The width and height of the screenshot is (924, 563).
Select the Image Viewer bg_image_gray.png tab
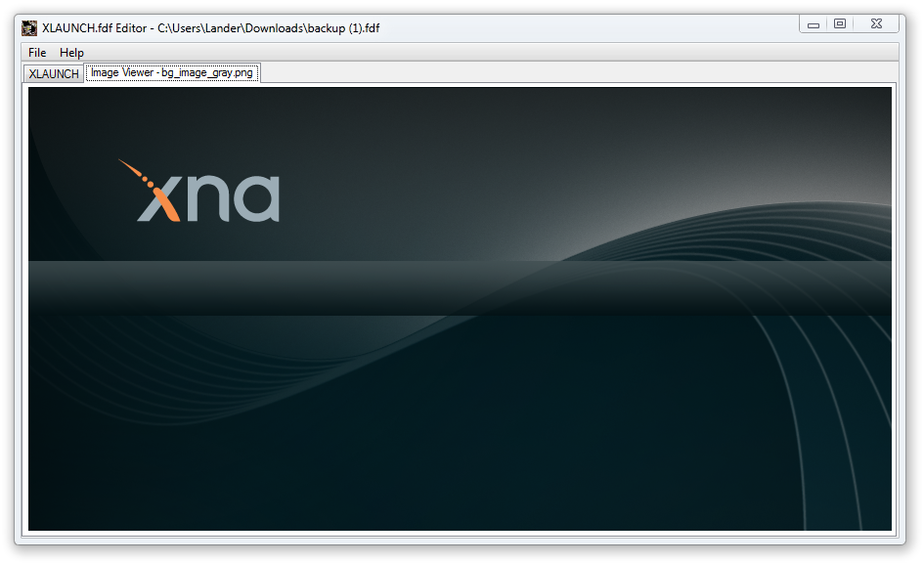tap(172, 72)
